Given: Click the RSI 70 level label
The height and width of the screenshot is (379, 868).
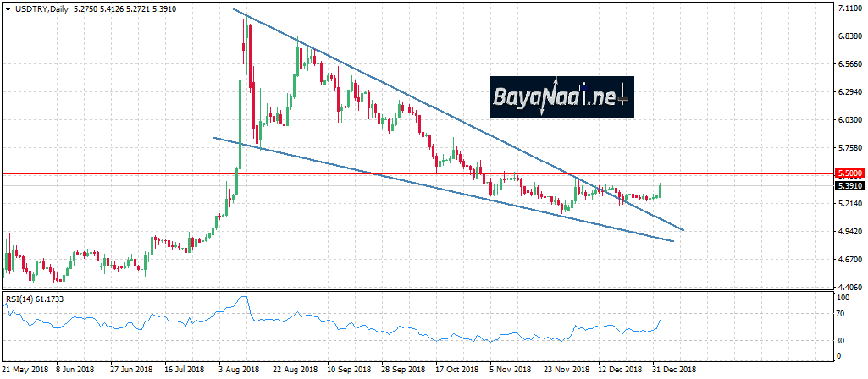Looking at the screenshot, I should pos(843,314).
